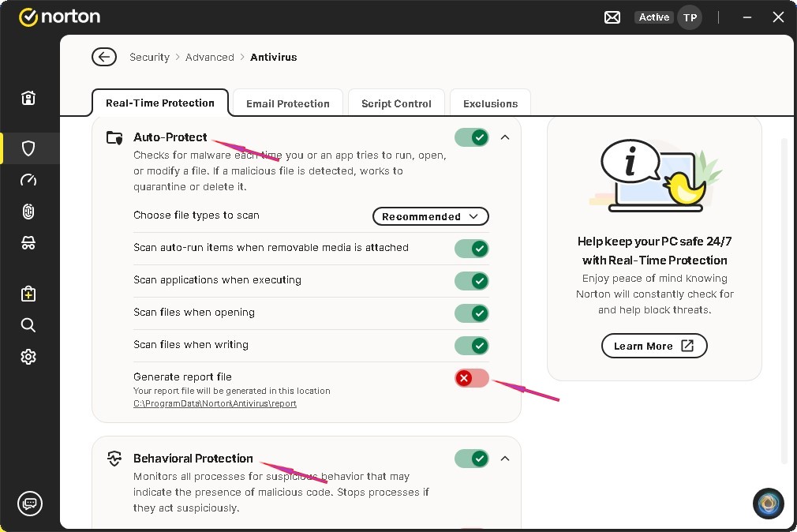Open the Norton home dashboard icon
Screen dimensions: 797x532
28,98
